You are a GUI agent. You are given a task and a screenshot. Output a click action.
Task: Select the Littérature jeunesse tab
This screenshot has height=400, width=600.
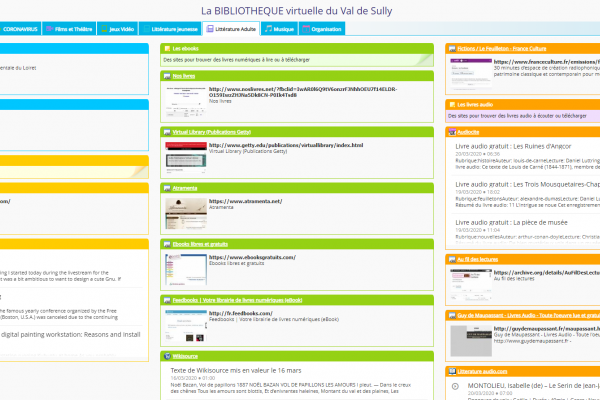[x=170, y=29]
